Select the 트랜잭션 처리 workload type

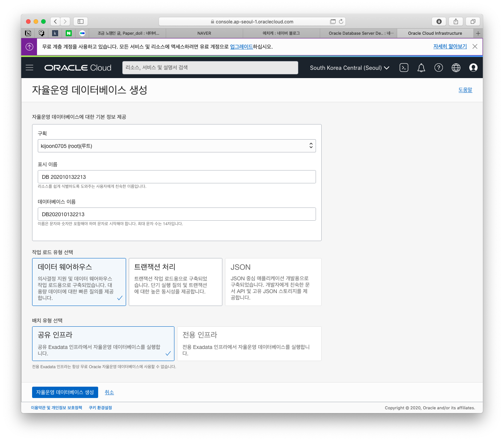(176, 282)
